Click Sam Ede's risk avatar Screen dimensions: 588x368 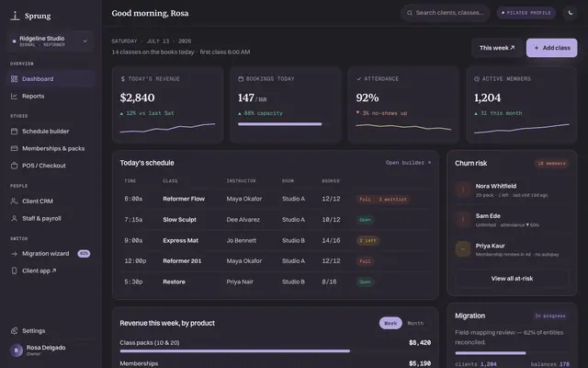point(463,219)
